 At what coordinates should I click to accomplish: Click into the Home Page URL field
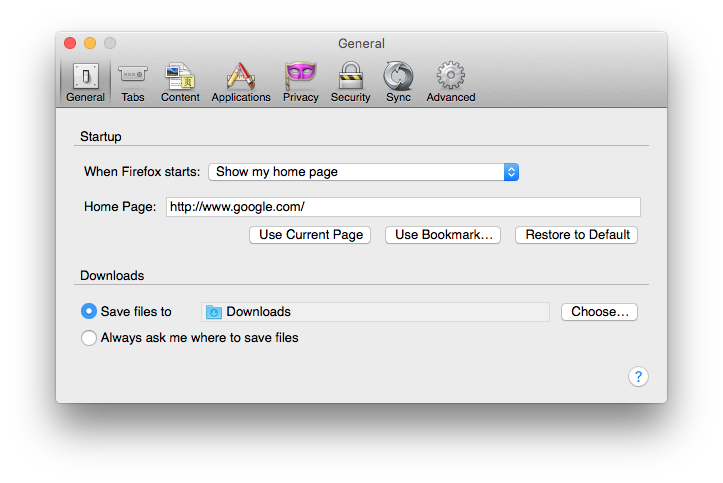pos(403,207)
